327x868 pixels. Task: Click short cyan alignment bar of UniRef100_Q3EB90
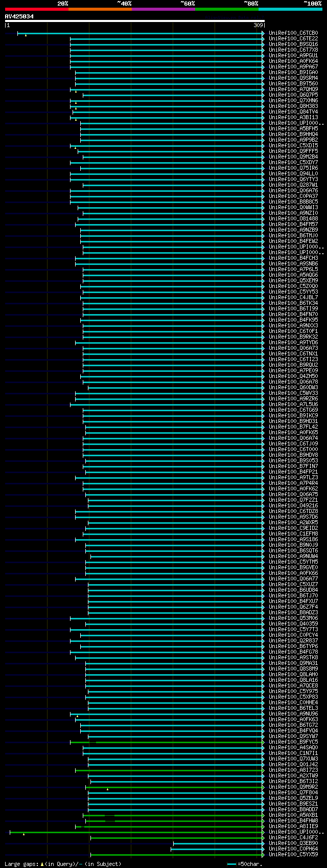219,843
